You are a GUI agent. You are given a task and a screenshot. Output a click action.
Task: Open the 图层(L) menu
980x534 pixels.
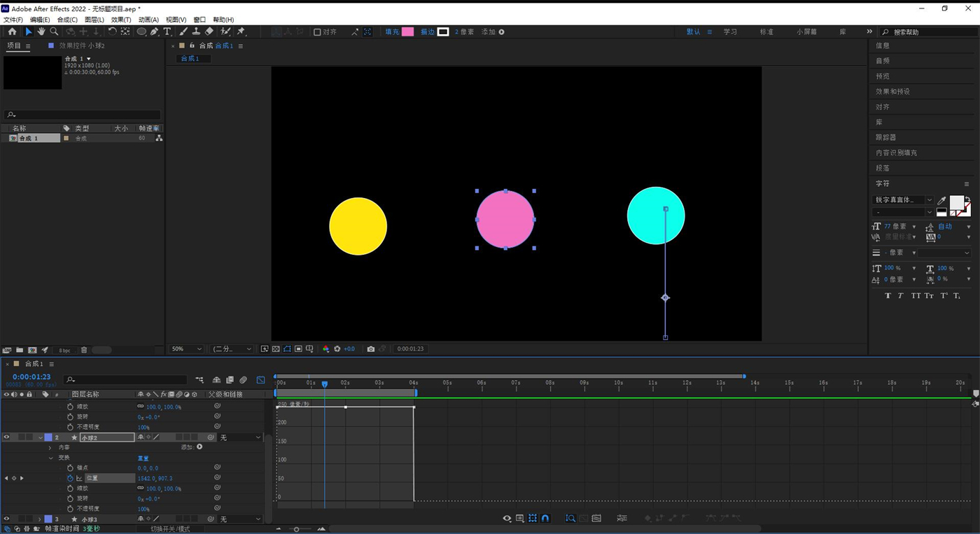(94, 20)
